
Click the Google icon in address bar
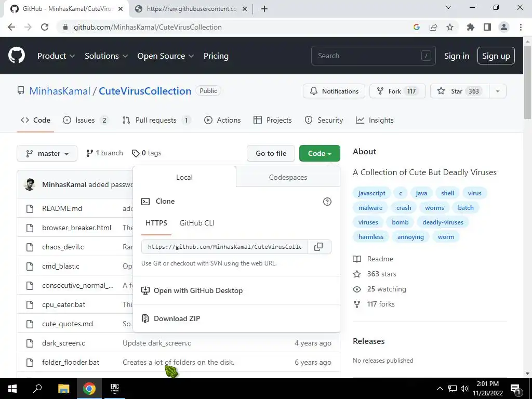tap(417, 27)
